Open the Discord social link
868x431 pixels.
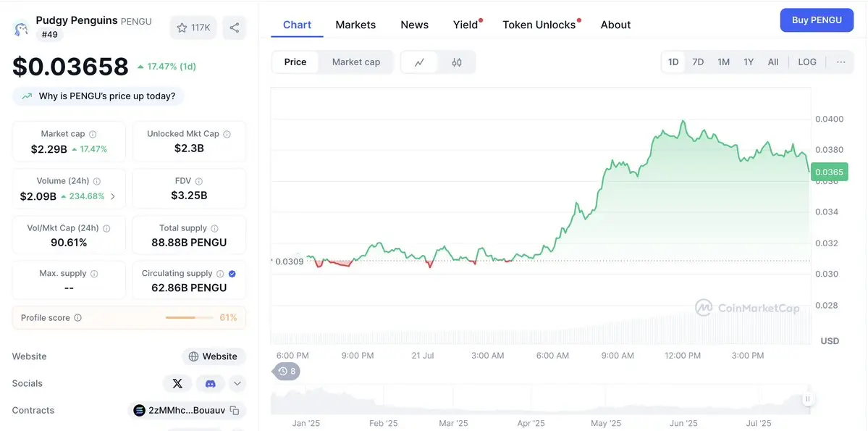click(211, 383)
